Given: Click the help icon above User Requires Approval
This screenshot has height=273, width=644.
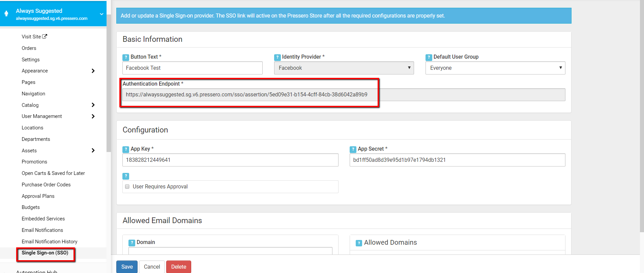Looking at the screenshot, I should [126, 176].
